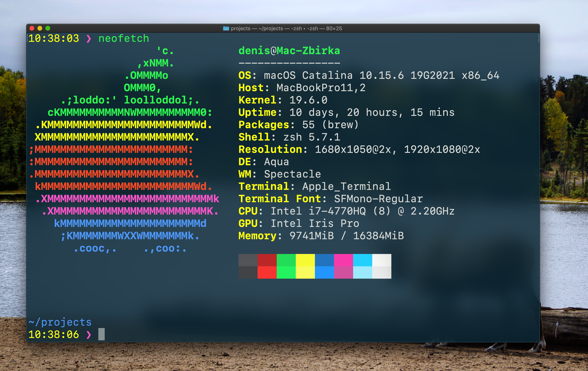This screenshot has height=371, width=588.
Task: Click the terminal cursor block
Action: point(101,334)
